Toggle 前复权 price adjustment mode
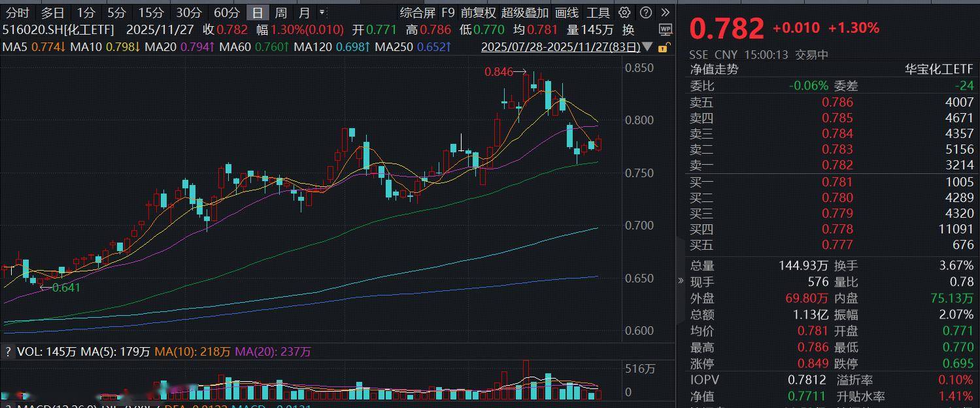The image size is (980, 408). pyautogui.click(x=478, y=12)
